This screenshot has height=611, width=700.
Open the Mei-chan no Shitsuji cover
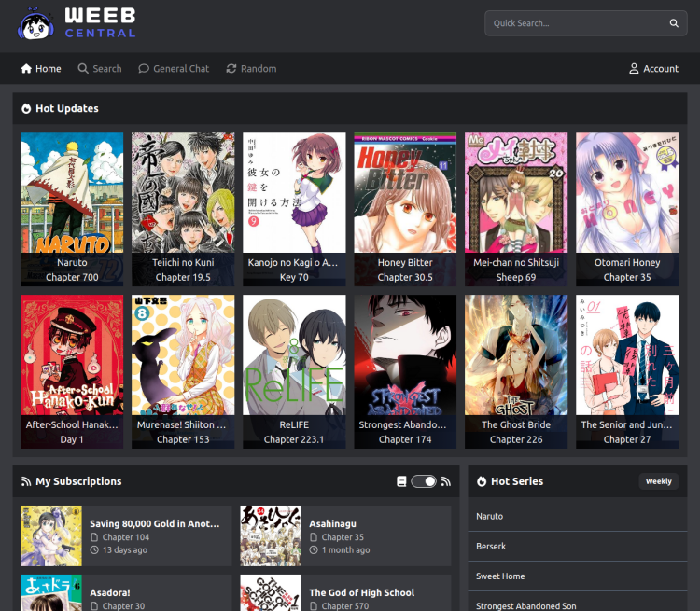pyautogui.click(x=516, y=209)
